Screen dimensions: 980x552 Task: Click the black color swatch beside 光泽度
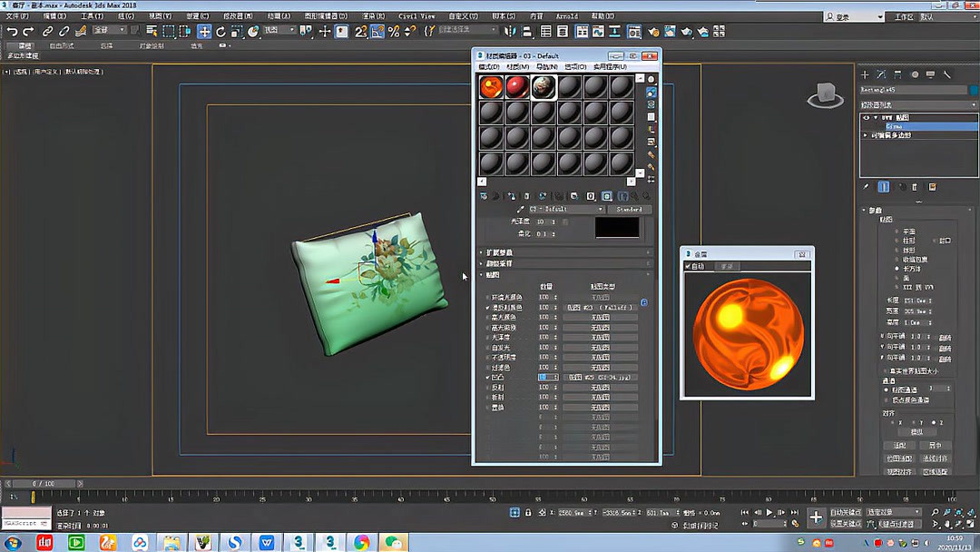click(617, 227)
